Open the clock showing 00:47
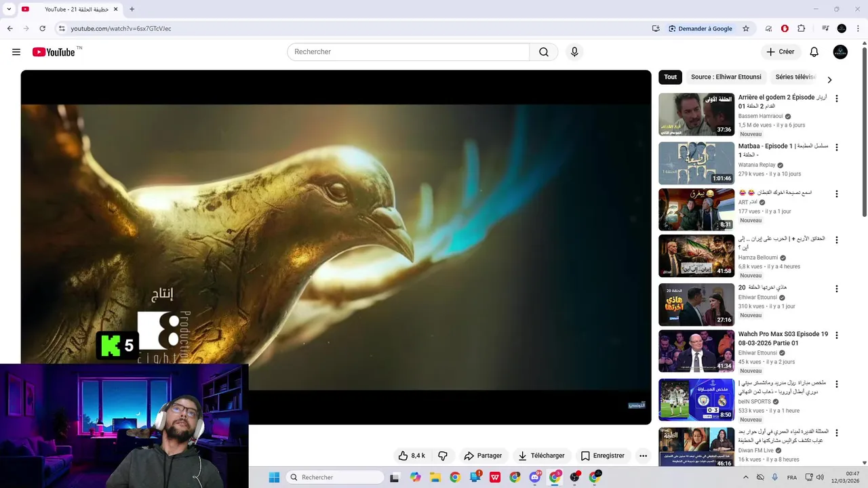Image resolution: width=868 pixels, height=488 pixels. tap(846, 477)
